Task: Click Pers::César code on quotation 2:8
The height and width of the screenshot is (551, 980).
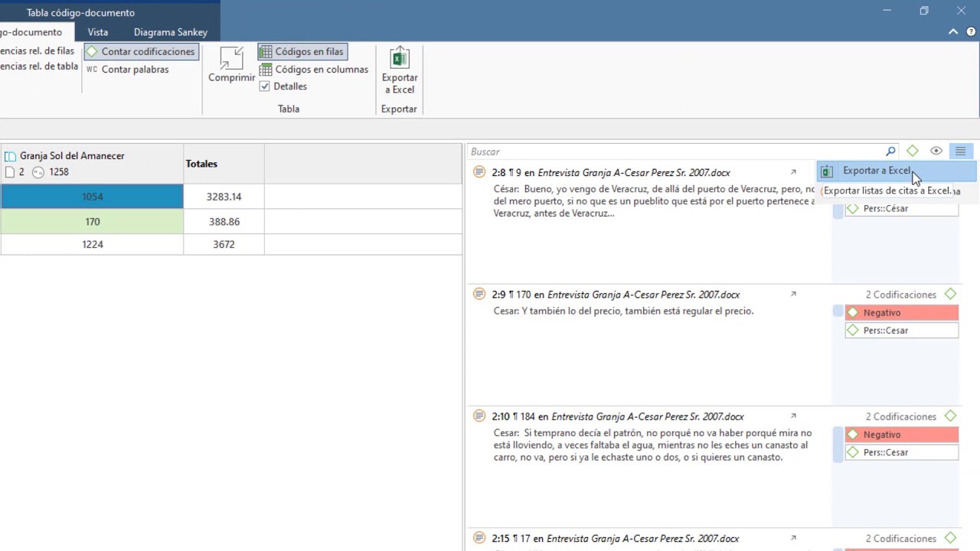Action: (x=901, y=208)
